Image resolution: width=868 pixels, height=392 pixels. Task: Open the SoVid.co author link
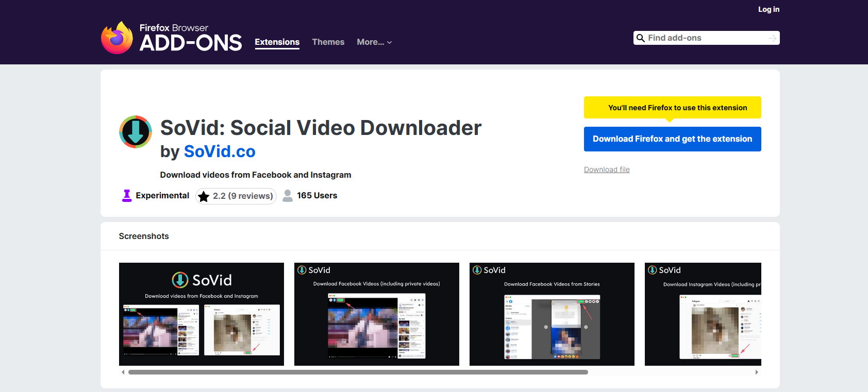(x=220, y=151)
